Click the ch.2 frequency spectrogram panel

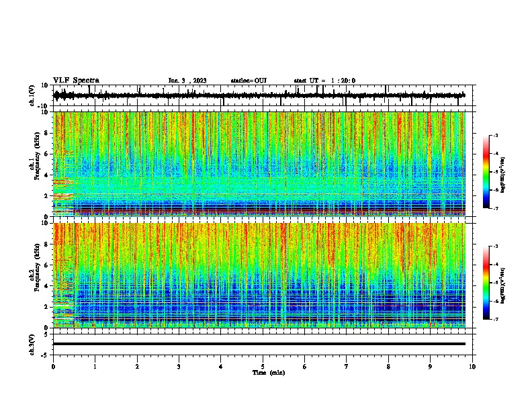(259, 275)
